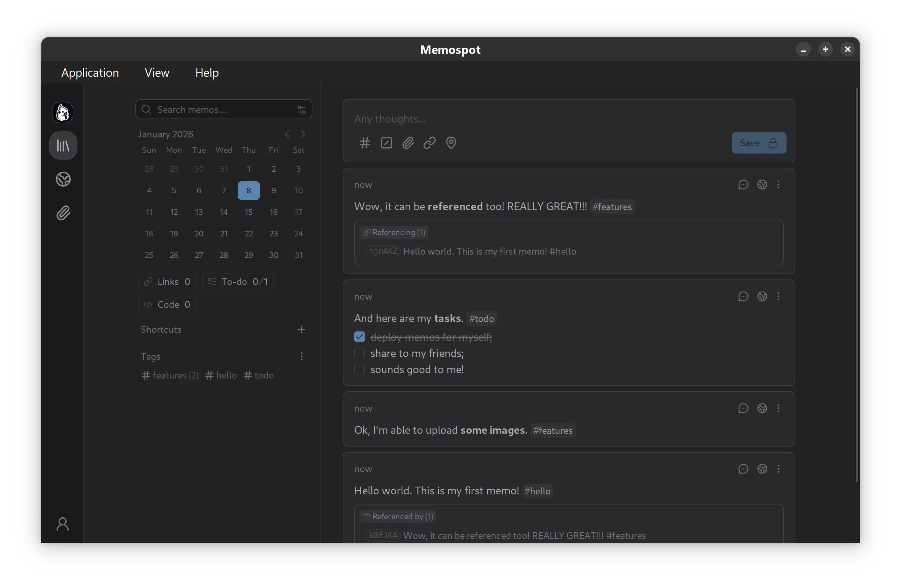This screenshot has height=588, width=901.
Task: Click the Save button
Action: 758,143
